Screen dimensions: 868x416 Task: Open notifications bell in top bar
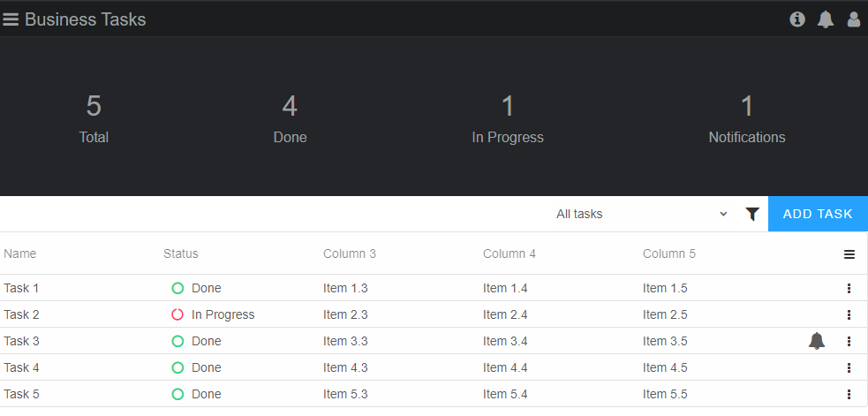(x=826, y=19)
